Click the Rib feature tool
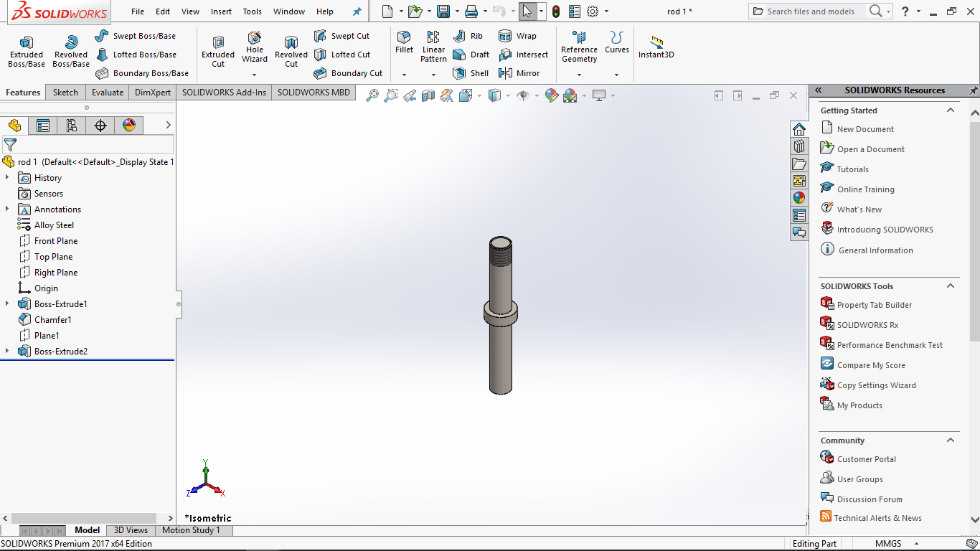This screenshot has width=980, height=551. pyautogui.click(x=468, y=36)
